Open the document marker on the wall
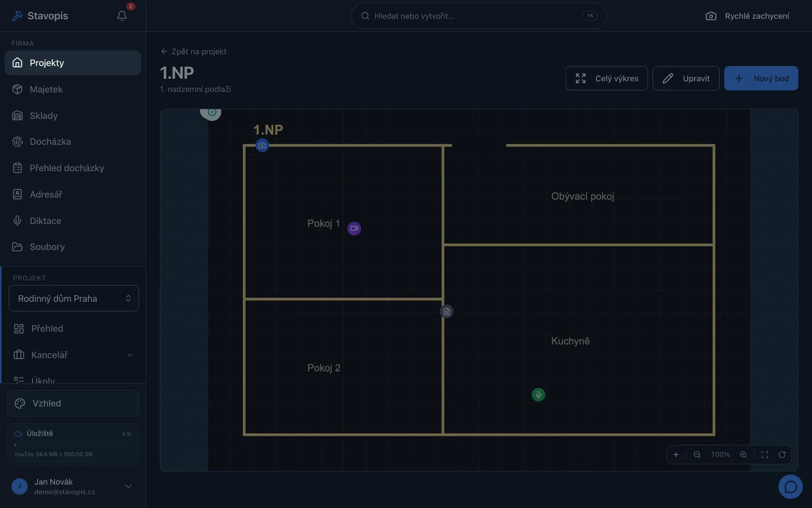The width and height of the screenshot is (812, 508). (447, 311)
